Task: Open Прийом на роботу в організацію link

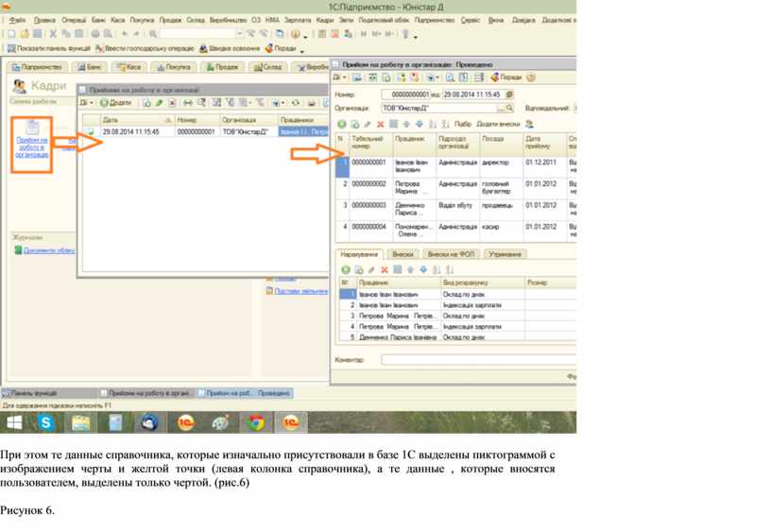Action: (x=32, y=147)
